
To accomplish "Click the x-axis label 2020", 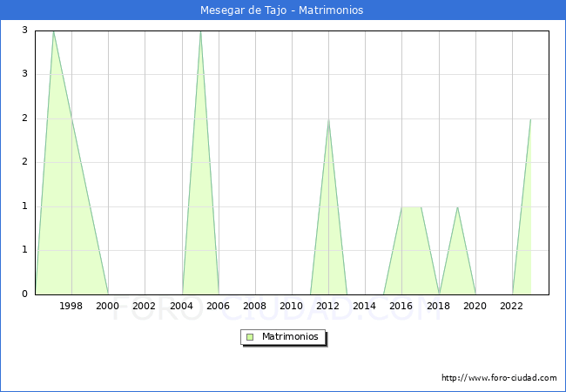I will 475,306.
